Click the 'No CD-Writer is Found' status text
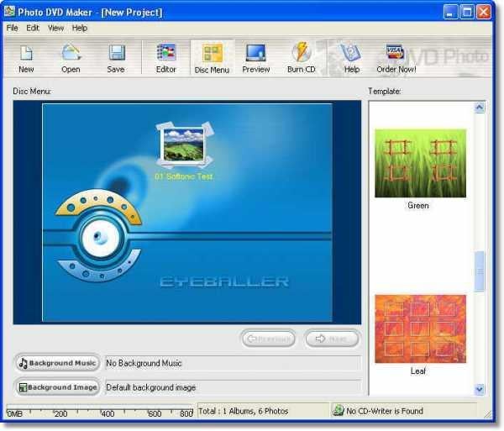Viewport: 504px width, 431px height. click(x=385, y=411)
